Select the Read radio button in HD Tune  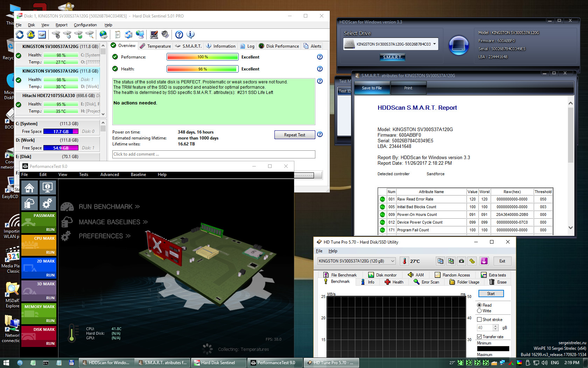[x=479, y=305]
